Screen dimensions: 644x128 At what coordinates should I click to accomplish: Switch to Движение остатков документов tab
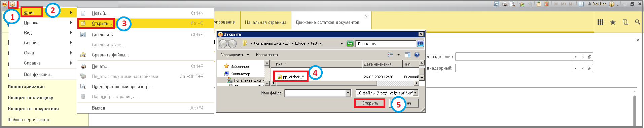tap(327, 23)
